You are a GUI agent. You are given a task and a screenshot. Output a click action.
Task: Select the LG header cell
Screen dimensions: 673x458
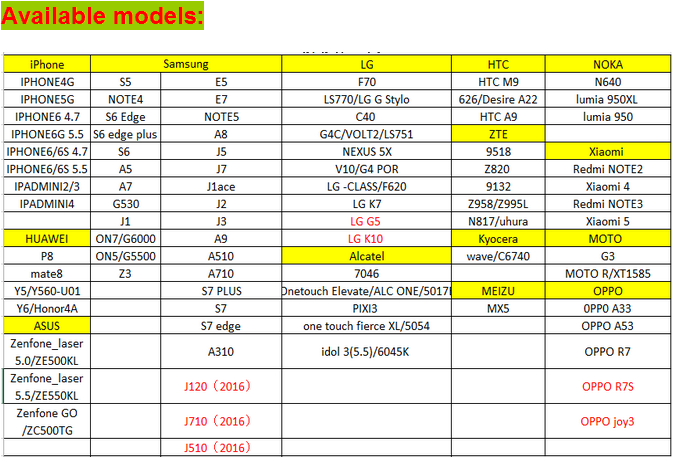click(x=367, y=64)
